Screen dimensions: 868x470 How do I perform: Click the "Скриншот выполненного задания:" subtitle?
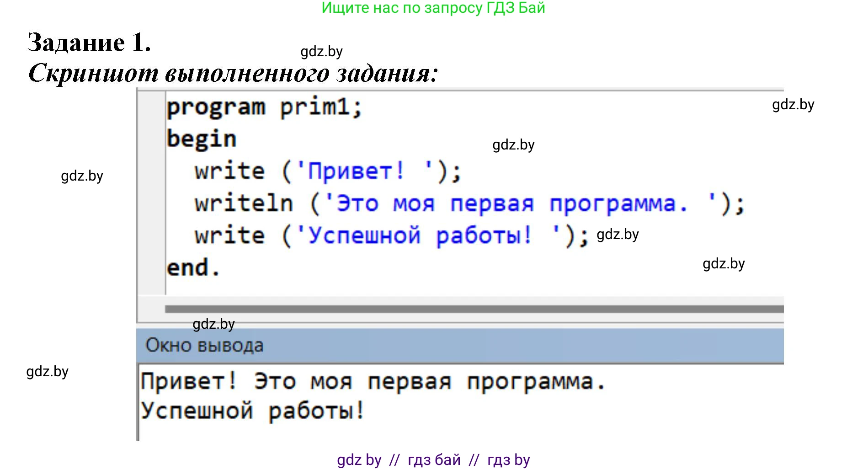click(x=233, y=73)
